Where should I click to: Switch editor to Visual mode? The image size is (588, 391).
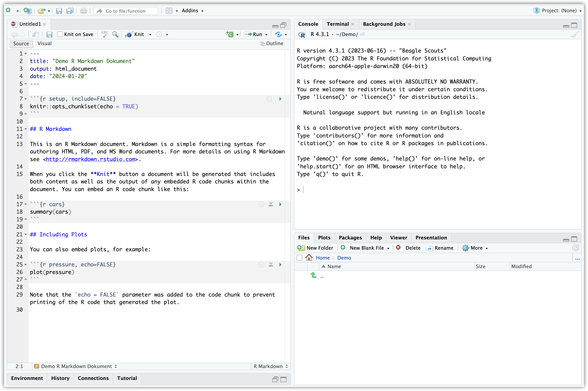44,43
